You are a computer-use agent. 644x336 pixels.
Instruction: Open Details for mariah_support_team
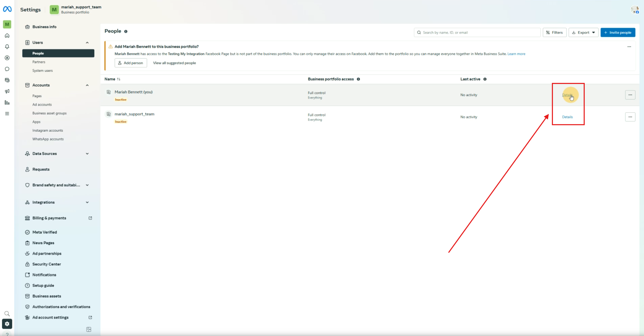click(x=567, y=117)
